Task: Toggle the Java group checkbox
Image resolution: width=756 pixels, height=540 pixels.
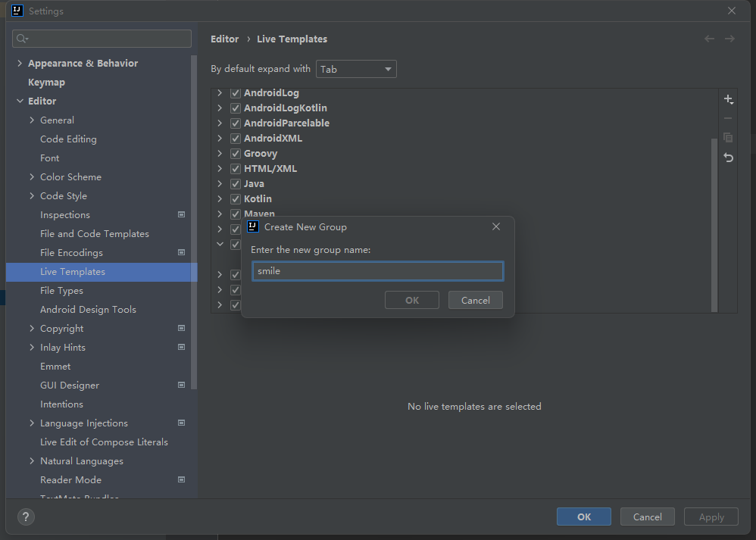Action: [x=236, y=184]
